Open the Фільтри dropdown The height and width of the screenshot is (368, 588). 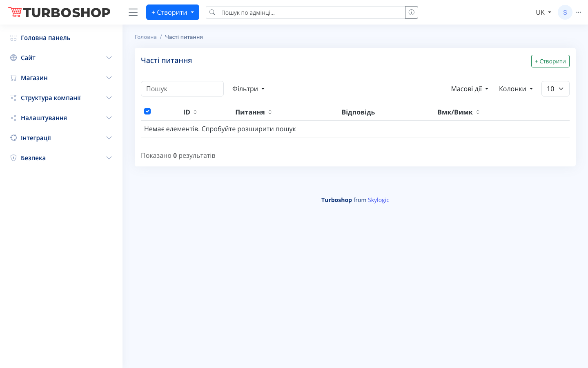pyautogui.click(x=249, y=89)
